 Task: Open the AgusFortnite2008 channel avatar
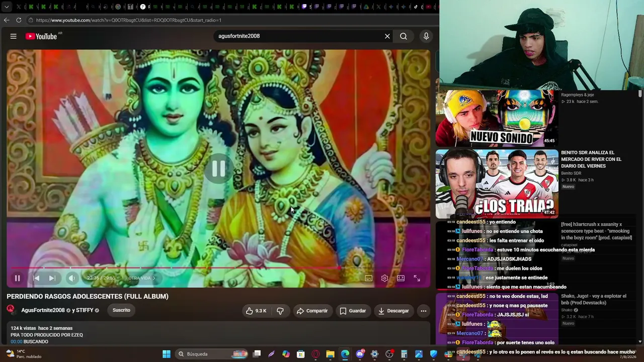click(11, 310)
